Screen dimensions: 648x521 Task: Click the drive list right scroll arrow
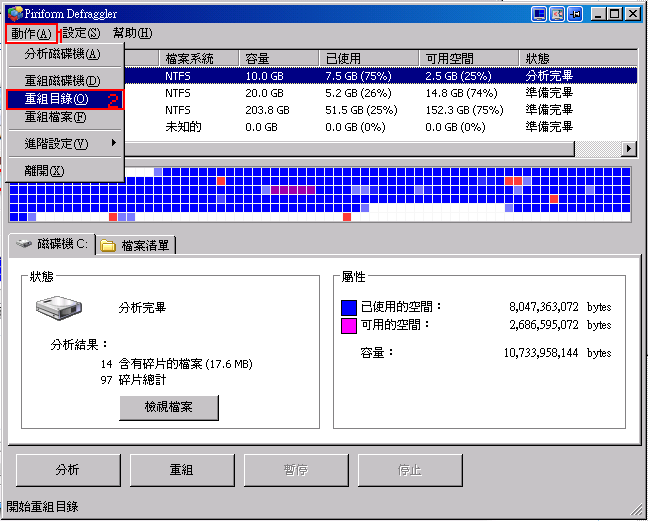[629, 149]
